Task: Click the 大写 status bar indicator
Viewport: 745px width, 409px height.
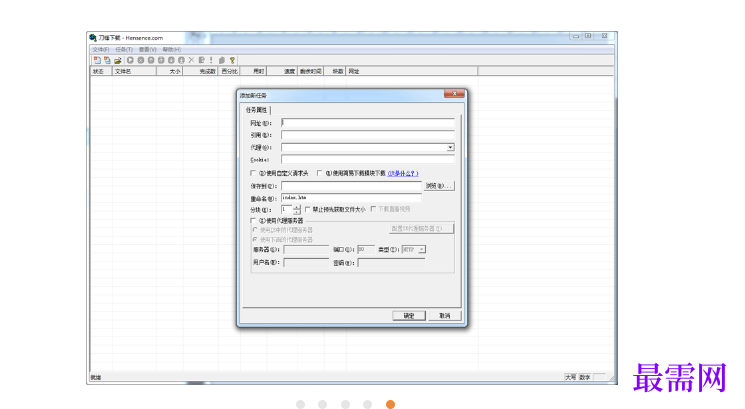Action: click(571, 377)
